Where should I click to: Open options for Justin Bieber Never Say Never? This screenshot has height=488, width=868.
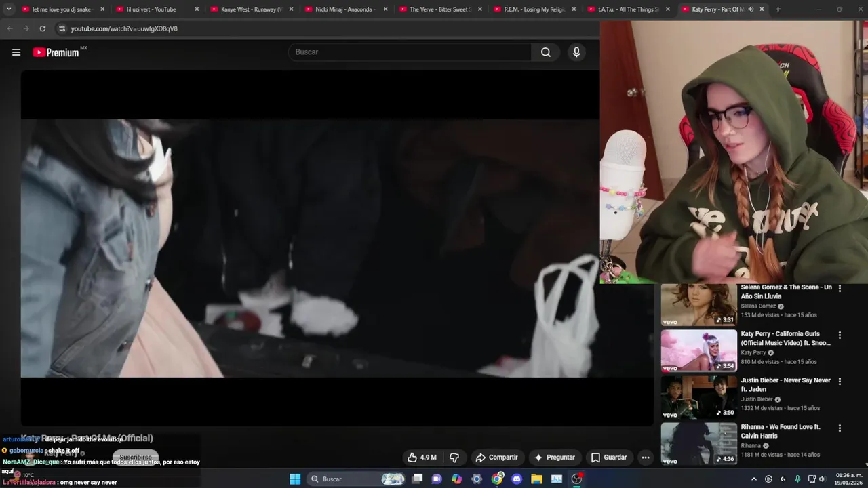tap(840, 382)
